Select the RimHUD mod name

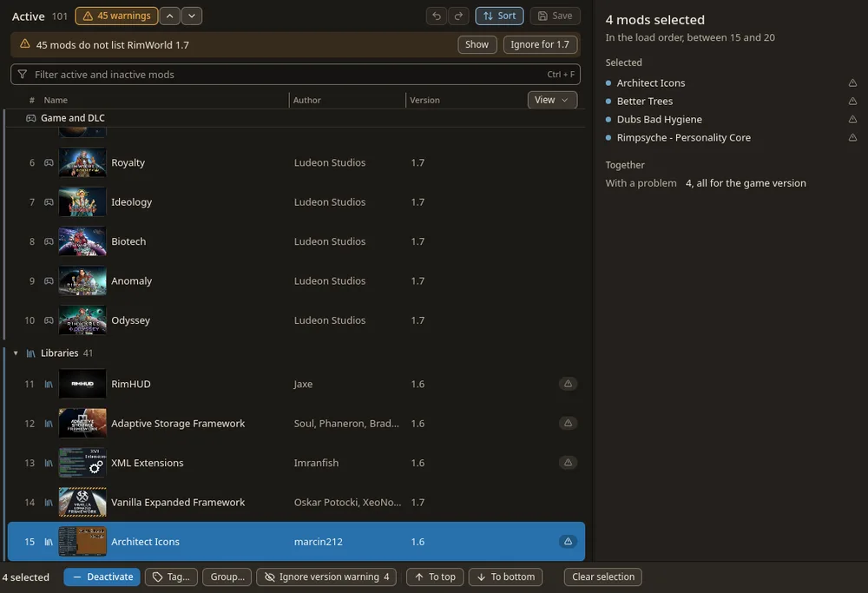tap(131, 384)
